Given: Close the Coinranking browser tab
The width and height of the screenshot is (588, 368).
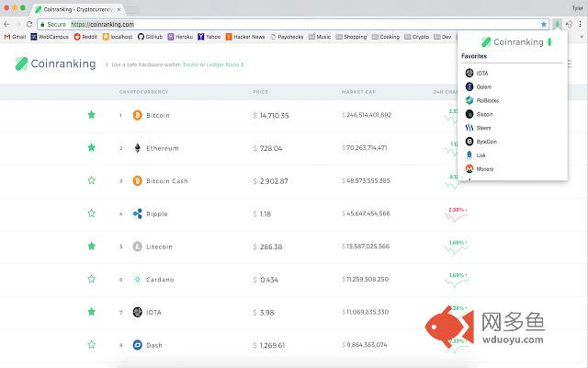Looking at the screenshot, I should click(x=119, y=9).
